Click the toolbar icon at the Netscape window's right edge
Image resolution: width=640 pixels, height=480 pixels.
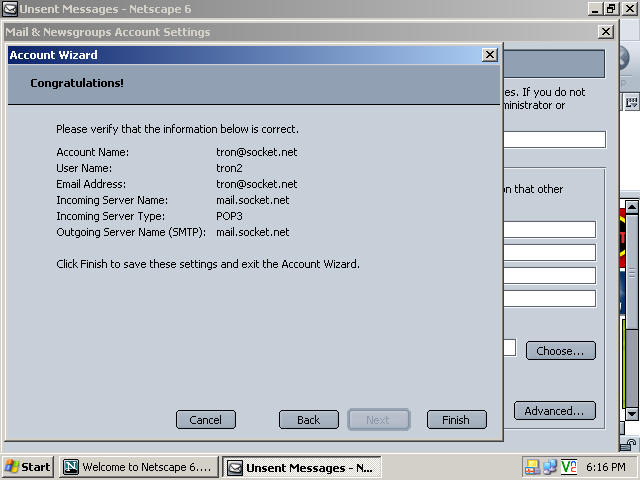[x=631, y=102]
